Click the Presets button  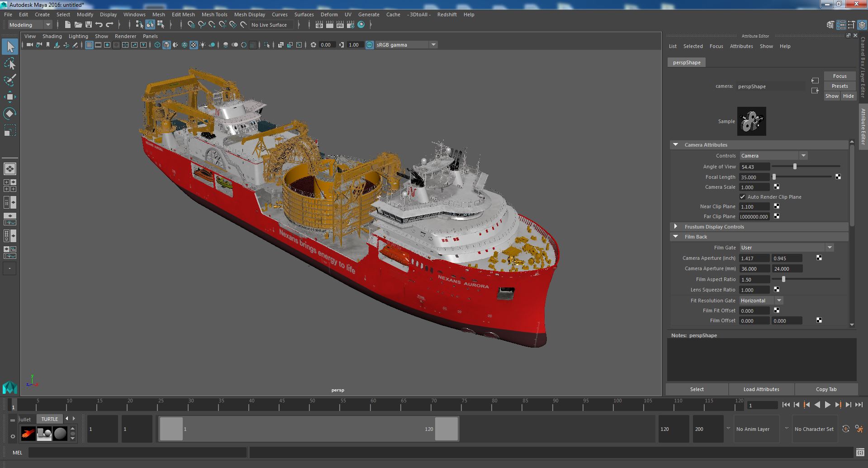[x=840, y=86]
